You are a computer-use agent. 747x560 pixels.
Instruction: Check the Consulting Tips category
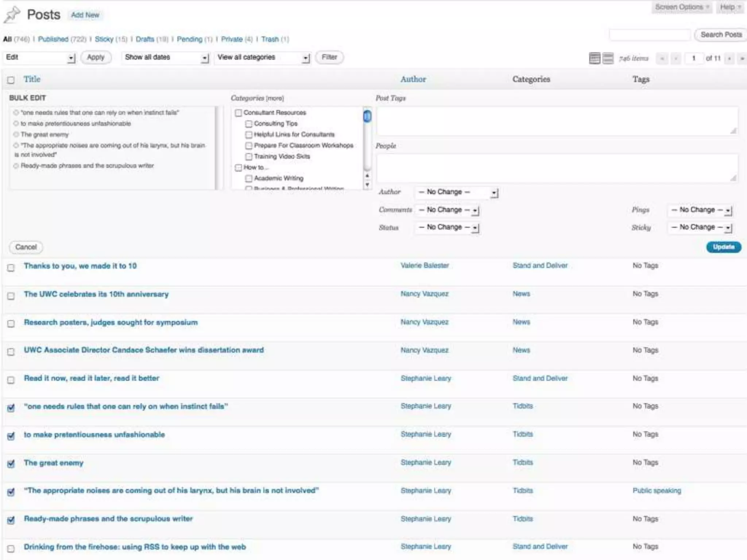[x=249, y=124]
